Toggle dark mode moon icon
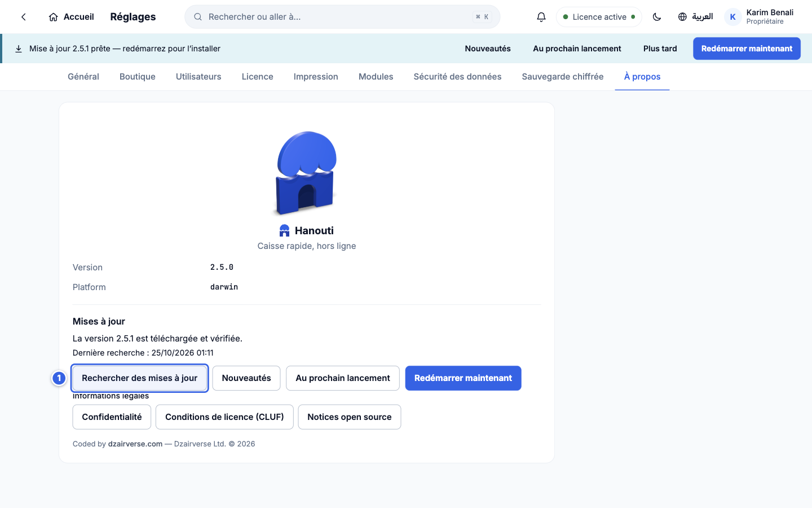Screen dimensions: 812x508 657,17
